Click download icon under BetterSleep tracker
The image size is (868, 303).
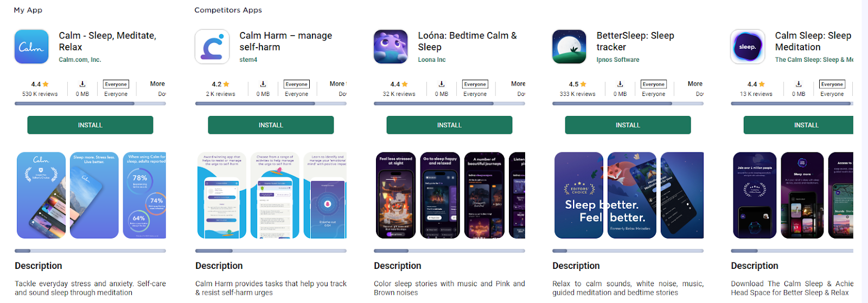point(620,84)
